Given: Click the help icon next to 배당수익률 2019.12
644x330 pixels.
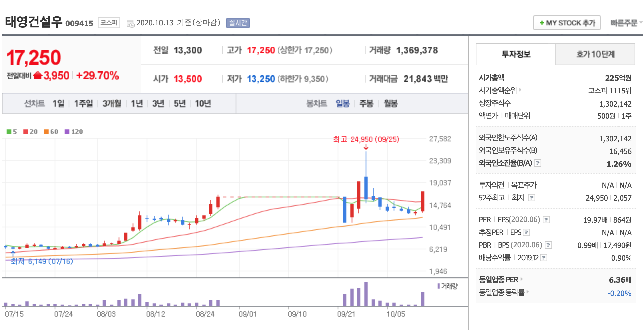Looking at the screenshot, I should (544, 258).
